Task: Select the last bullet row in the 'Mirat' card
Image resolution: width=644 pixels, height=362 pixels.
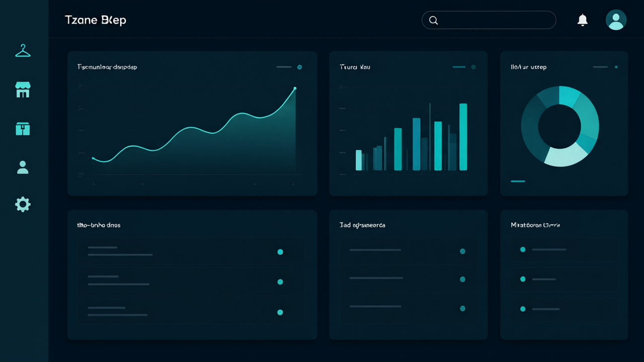Action: 564,309
